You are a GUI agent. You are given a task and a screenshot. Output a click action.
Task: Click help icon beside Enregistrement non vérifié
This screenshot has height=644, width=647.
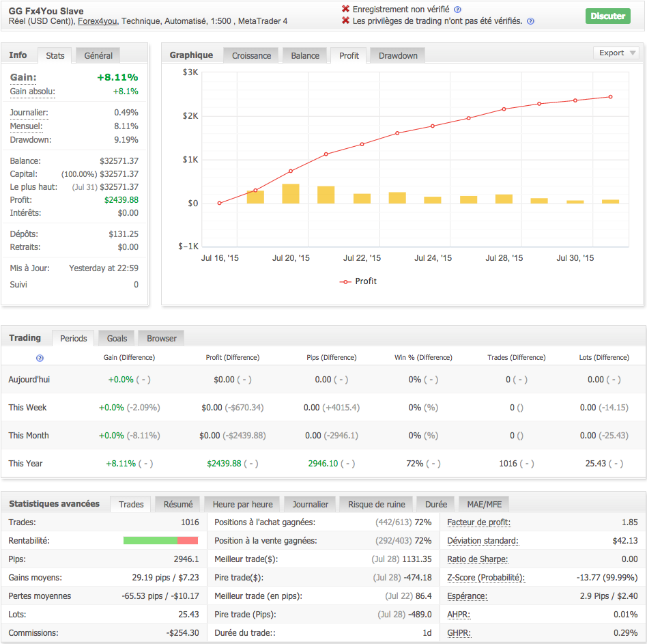[457, 10]
